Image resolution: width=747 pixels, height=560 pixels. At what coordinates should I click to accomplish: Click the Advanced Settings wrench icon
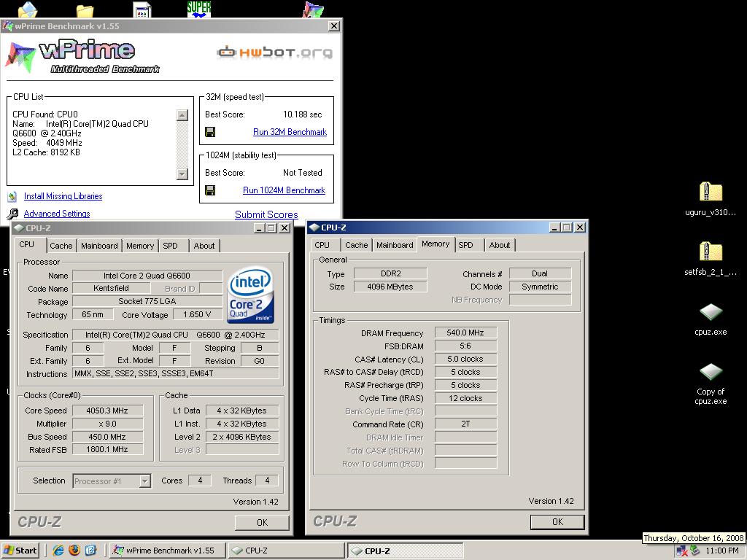click(12, 214)
